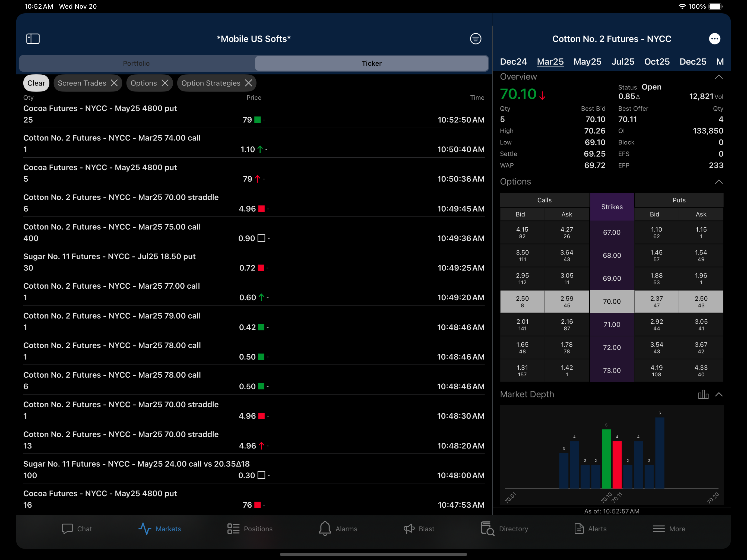Image resolution: width=747 pixels, height=560 pixels.
Task: Tap the red best-offer depth bar
Action: 617,464
